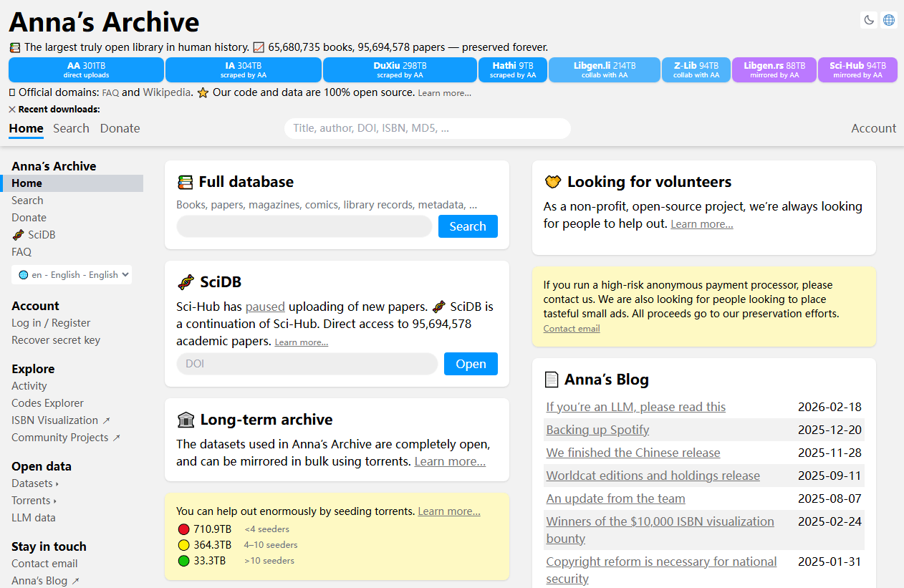Open the Backing up Spotify blog post

tap(597, 430)
